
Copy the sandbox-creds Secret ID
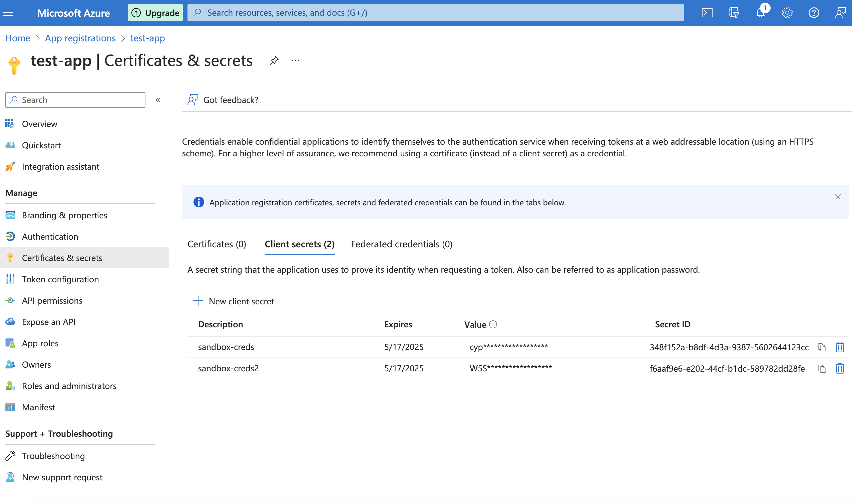point(822,347)
